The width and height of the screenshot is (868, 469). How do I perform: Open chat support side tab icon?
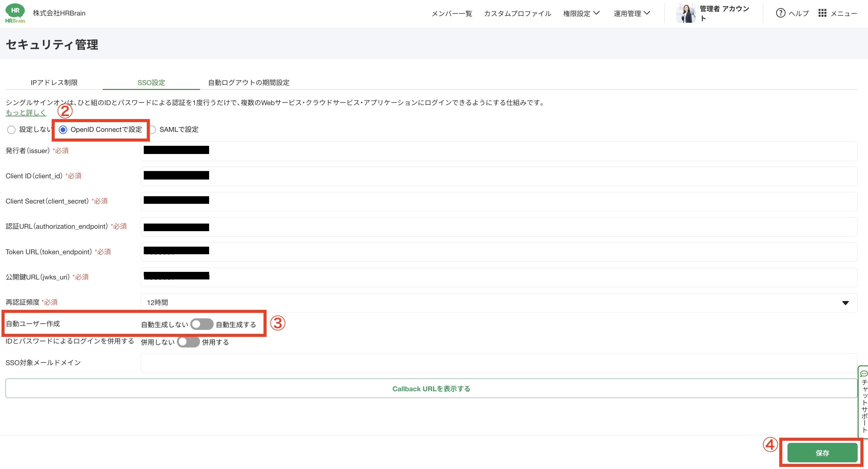[864, 374]
